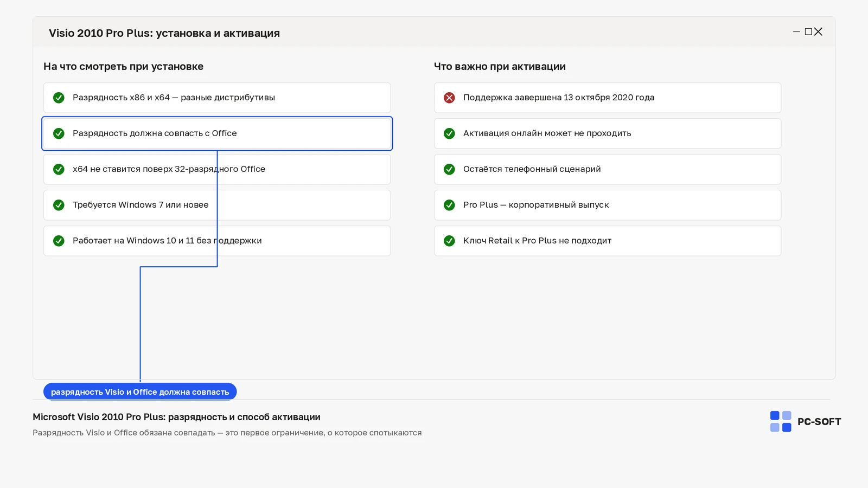Image resolution: width=868 pixels, height=488 pixels.
Task: Click green check icon beside 'Разрядность x86 и x64'
Action: [x=59, y=98]
